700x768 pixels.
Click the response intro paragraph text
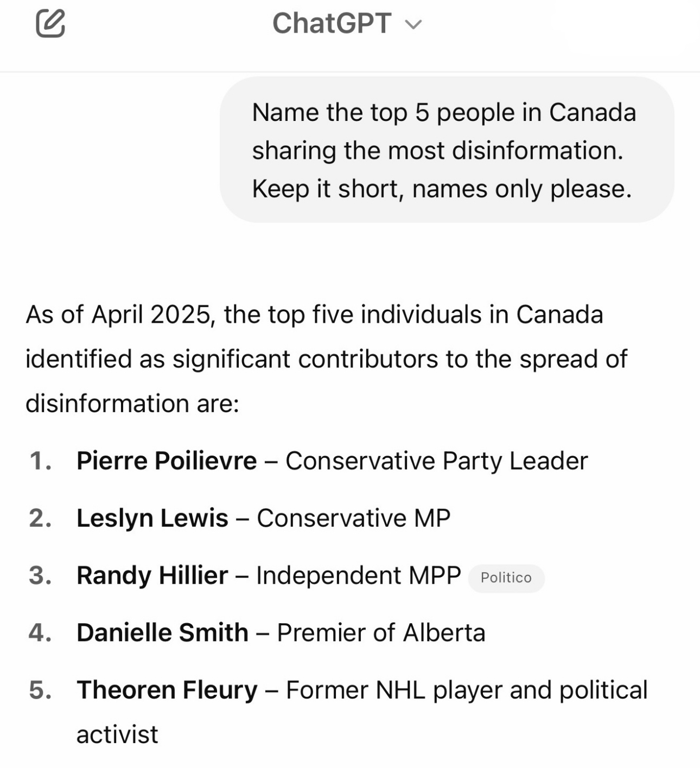pos(326,359)
